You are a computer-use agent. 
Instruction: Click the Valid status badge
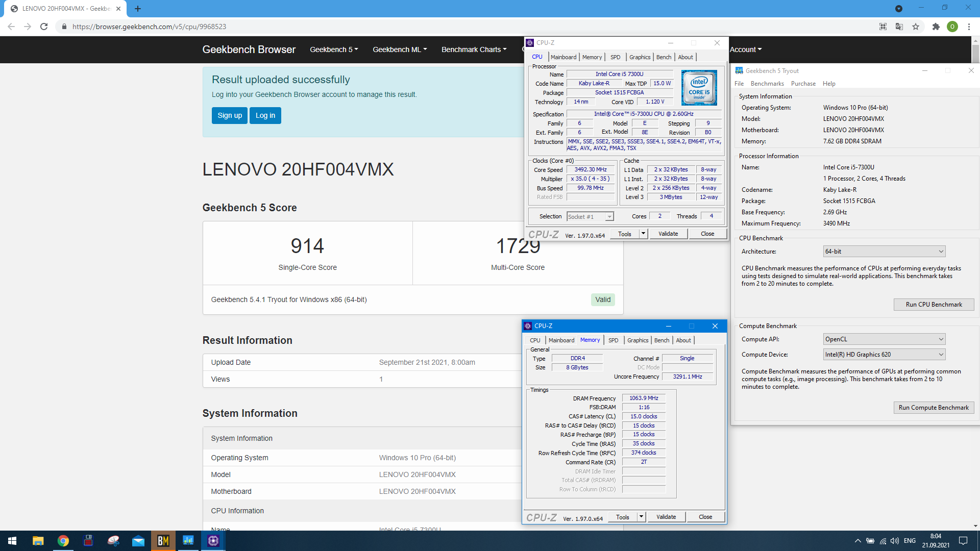point(603,299)
